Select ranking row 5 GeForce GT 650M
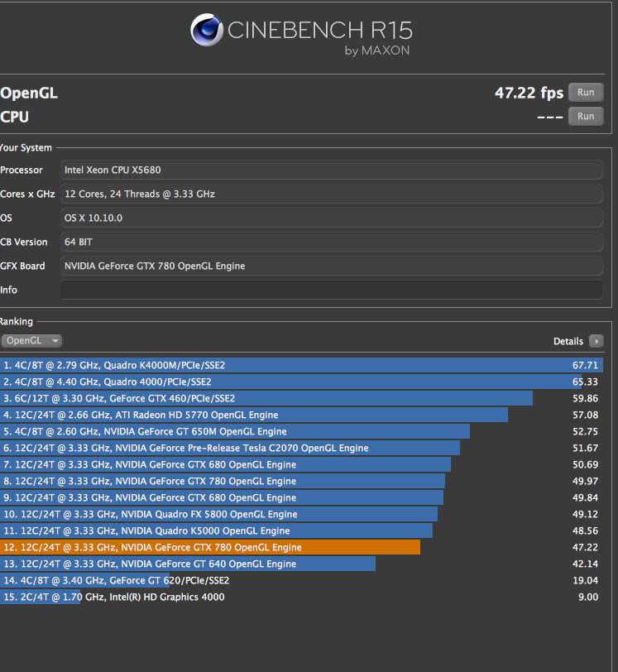The width and height of the screenshot is (618, 672). click(301, 431)
